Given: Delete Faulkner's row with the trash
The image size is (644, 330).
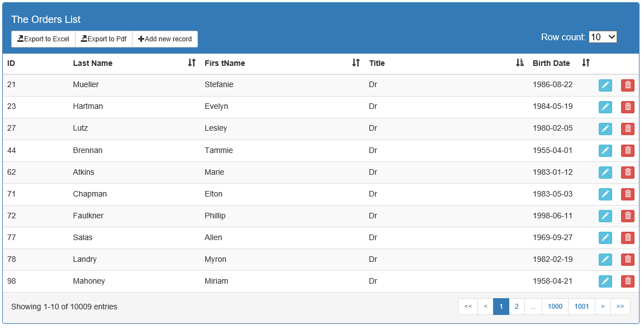Looking at the screenshot, I should [628, 216].
